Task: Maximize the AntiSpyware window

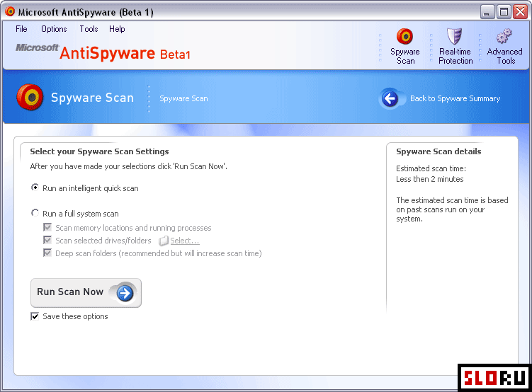Action: (504, 12)
